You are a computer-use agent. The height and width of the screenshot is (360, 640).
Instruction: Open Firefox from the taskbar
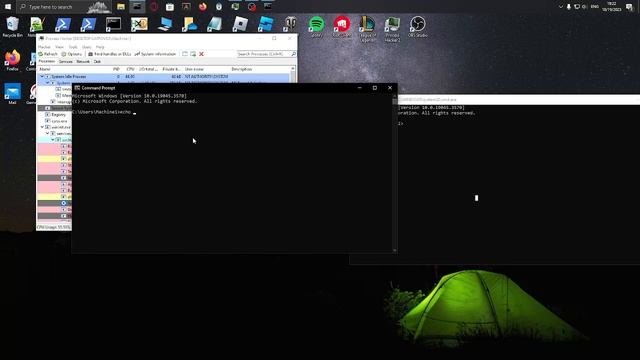pyautogui.click(x=202, y=7)
